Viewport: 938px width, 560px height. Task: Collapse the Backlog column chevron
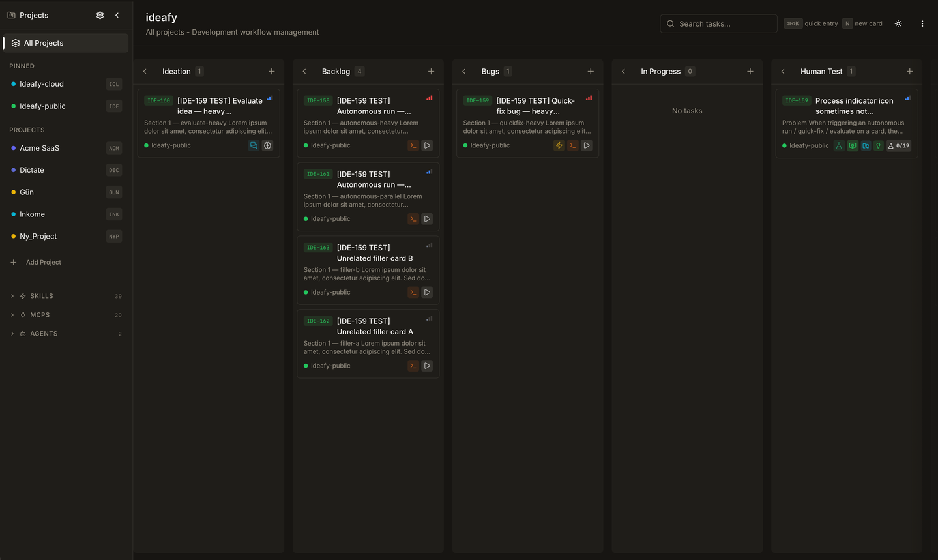pyautogui.click(x=304, y=72)
